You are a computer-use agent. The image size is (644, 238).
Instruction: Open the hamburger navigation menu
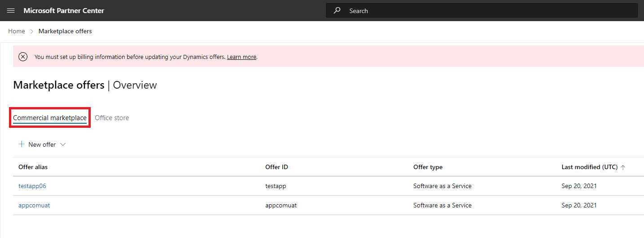(11, 10)
